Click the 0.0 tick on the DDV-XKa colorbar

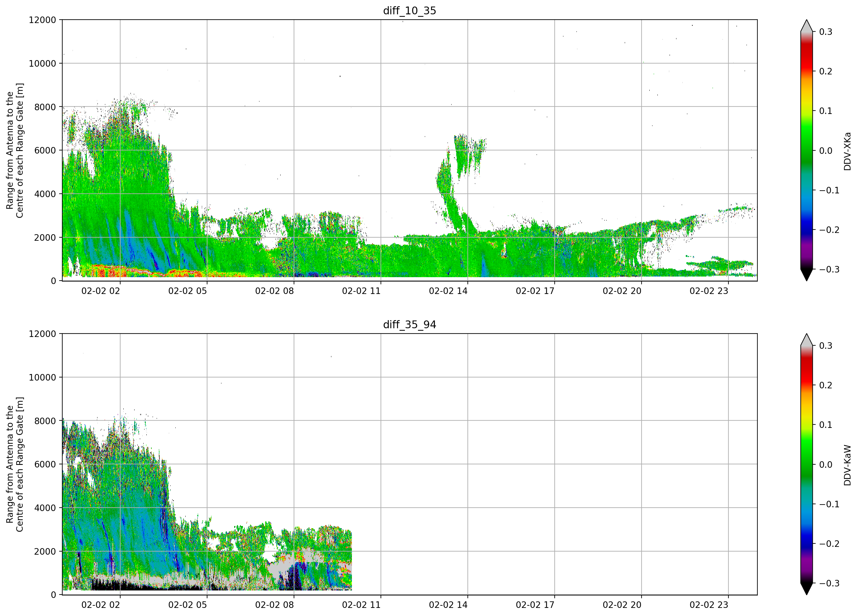[x=826, y=151]
